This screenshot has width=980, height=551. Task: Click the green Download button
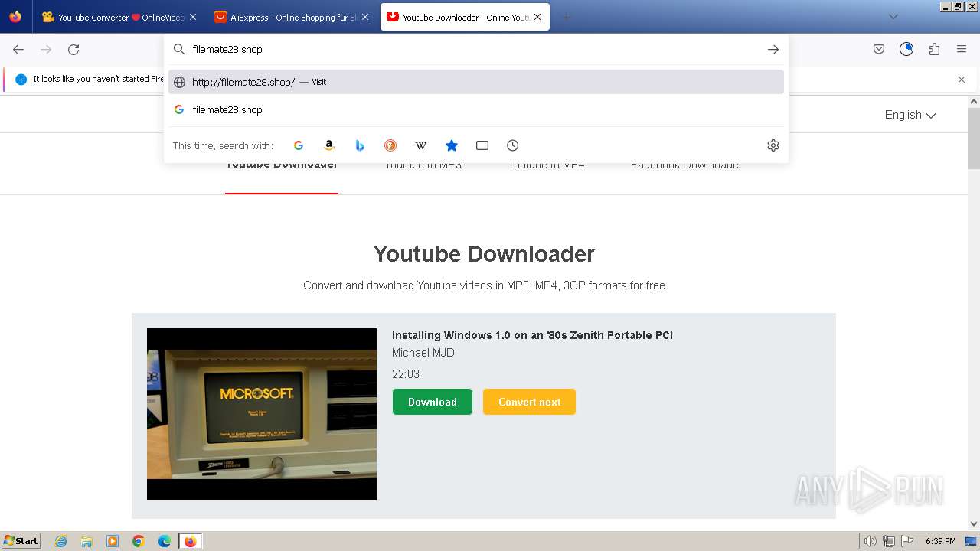tap(433, 402)
